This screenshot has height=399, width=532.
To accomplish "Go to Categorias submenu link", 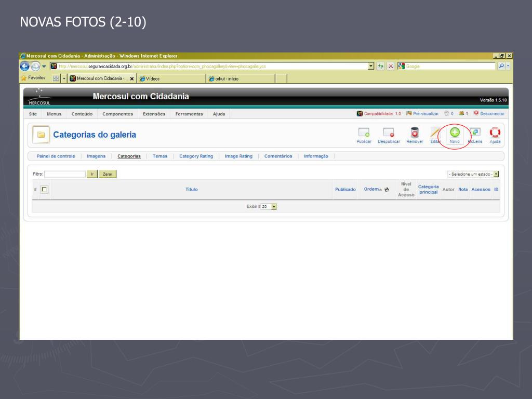I will point(129,156).
